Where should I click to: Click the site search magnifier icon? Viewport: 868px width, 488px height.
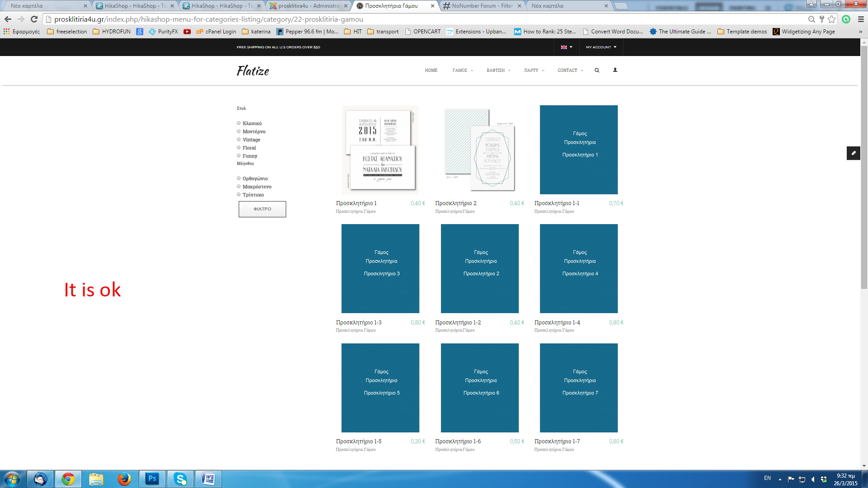(597, 70)
